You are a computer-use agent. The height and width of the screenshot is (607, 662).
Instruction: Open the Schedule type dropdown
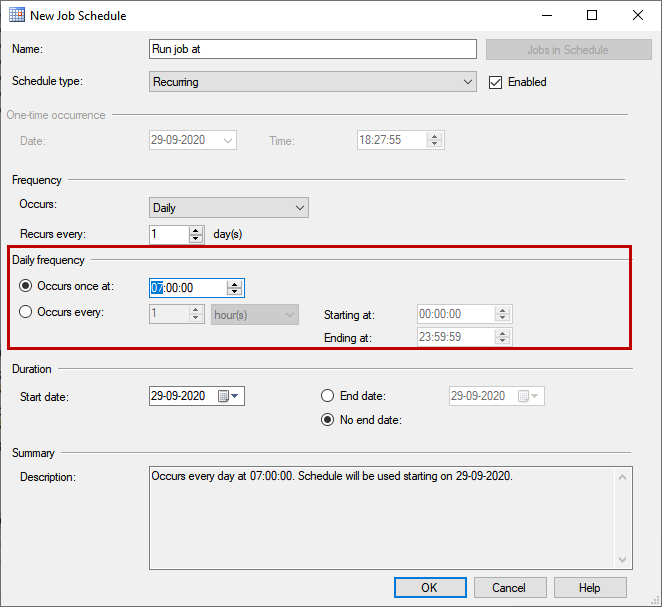[x=313, y=82]
